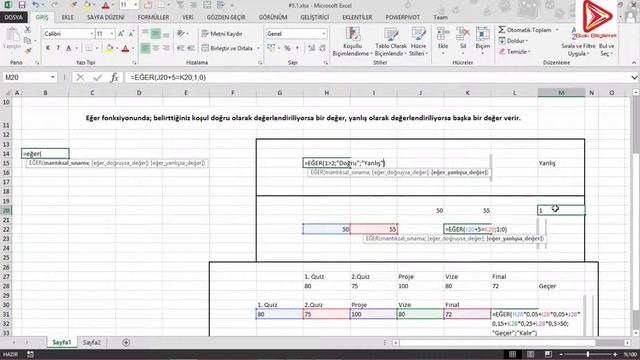Open the Genel number format dropdown
Screen dimensions: 640x360
point(324,33)
